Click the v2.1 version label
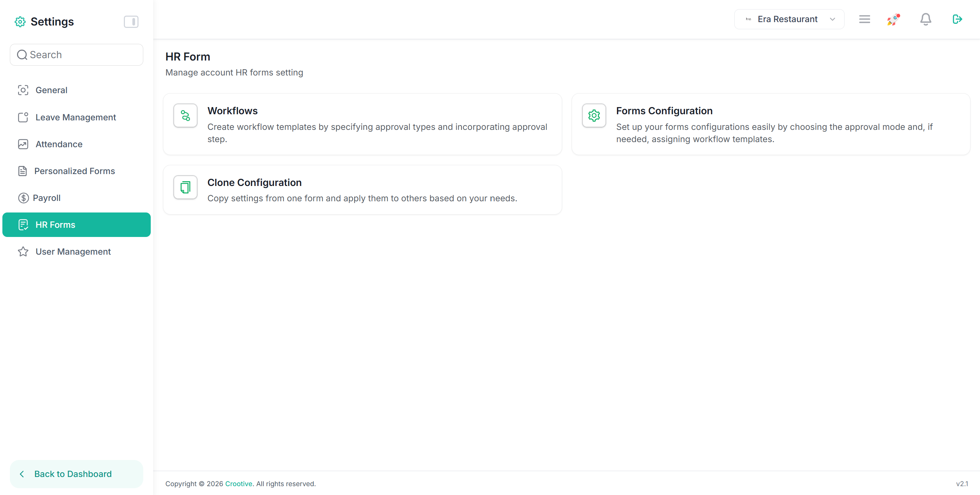 (x=962, y=483)
